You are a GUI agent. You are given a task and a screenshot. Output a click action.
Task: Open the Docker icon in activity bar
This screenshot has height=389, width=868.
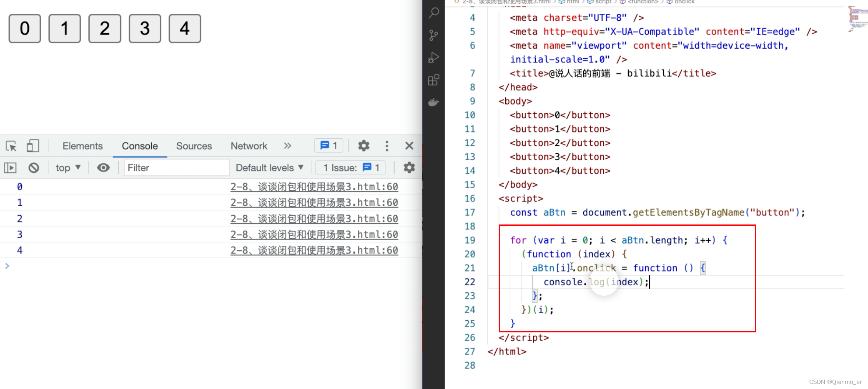pyautogui.click(x=434, y=102)
